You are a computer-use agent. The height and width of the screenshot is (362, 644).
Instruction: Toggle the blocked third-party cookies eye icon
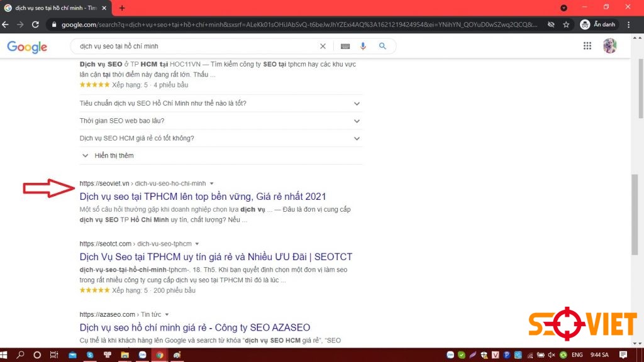click(551, 25)
